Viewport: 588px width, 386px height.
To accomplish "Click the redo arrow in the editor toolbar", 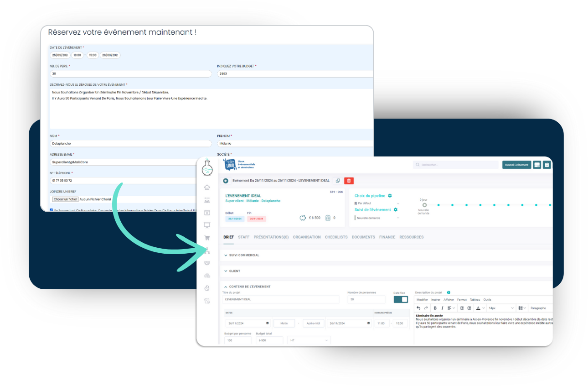I will [x=426, y=308].
